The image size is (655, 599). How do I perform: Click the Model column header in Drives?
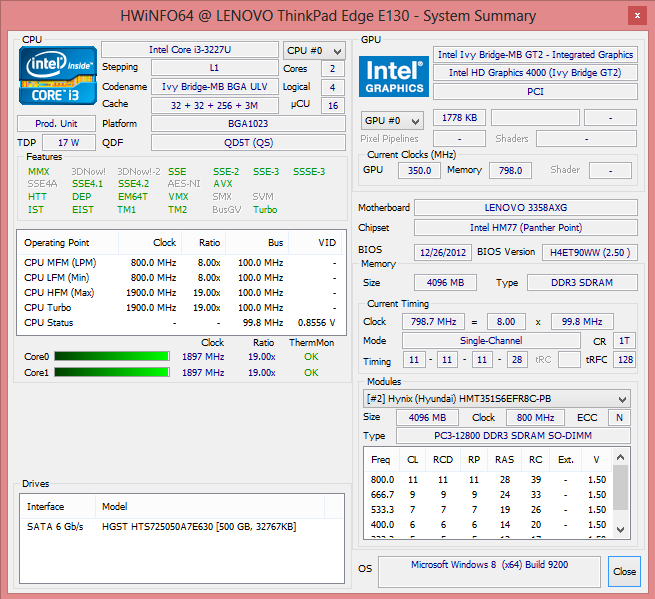pos(210,507)
